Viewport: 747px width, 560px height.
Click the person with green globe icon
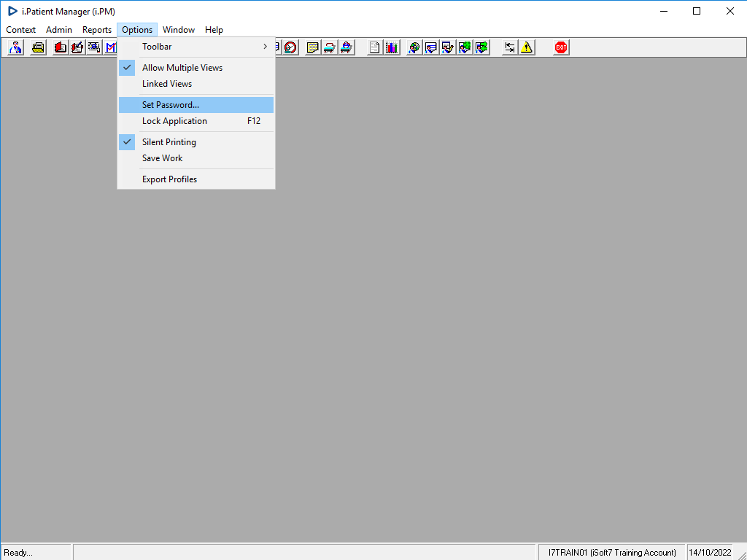[465, 47]
